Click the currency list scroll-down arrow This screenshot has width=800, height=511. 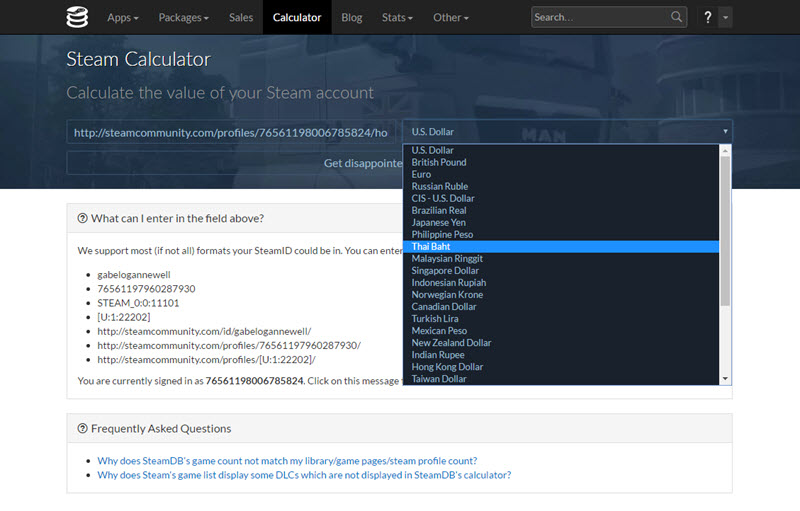pos(725,378)
